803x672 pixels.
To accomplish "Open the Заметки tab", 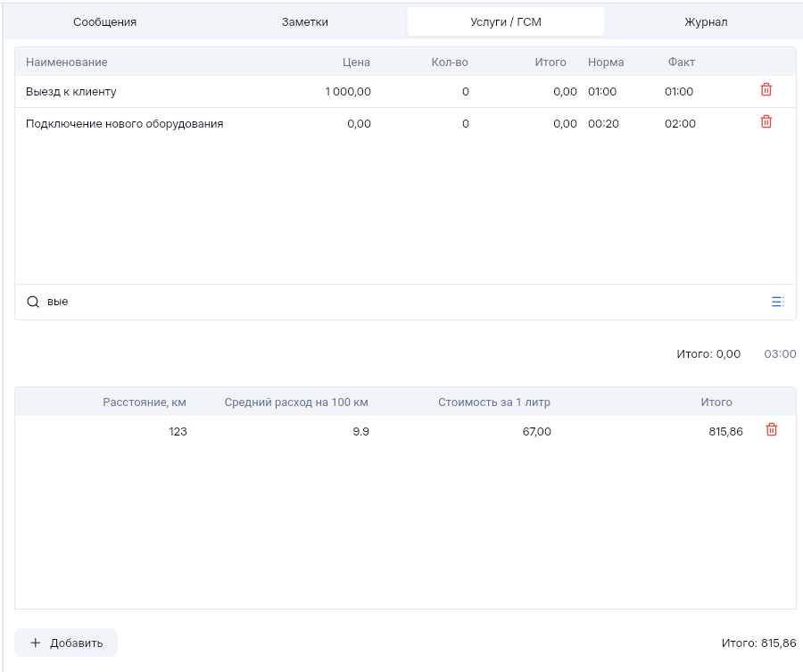I will (305, 21).
